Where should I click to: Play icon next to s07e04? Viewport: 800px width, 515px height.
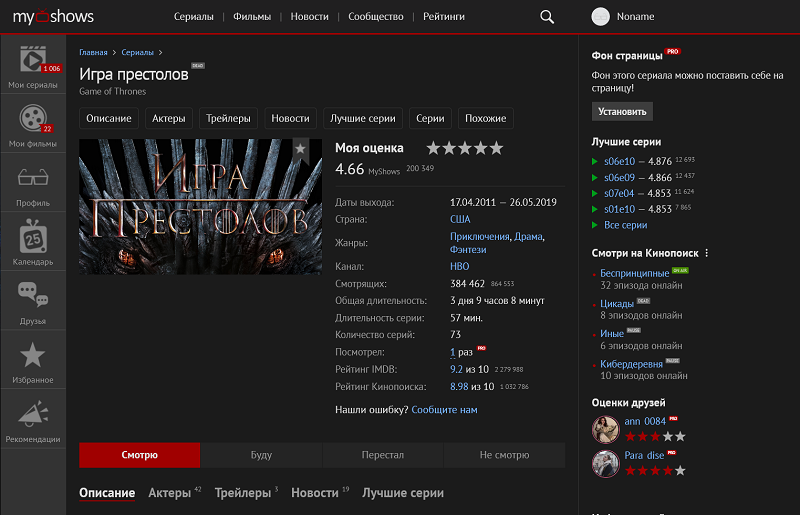click(594, 193)
